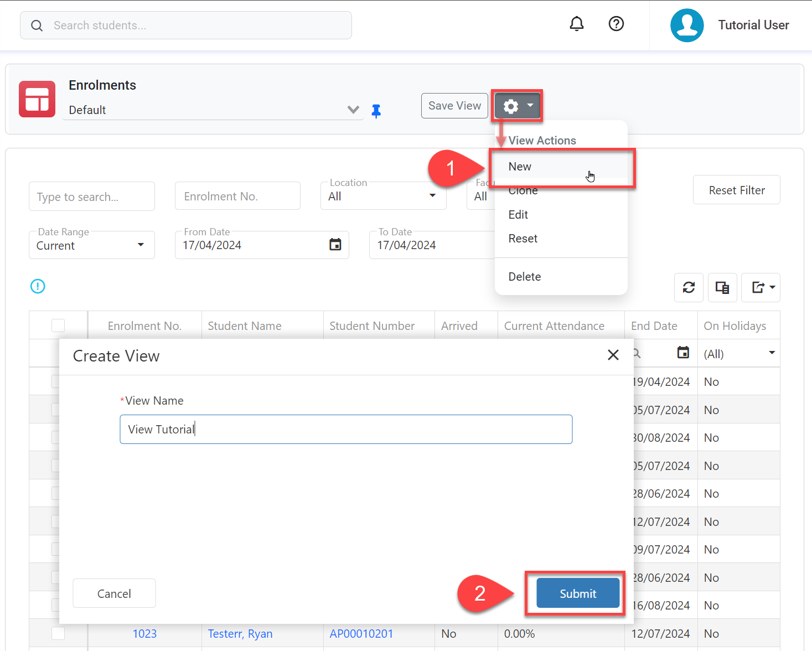812x651 pixels.
Task: Click the To Date 17/04/2024 field
Action: (432, 245)
